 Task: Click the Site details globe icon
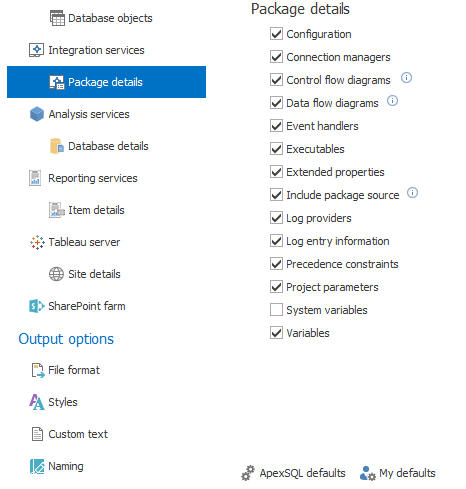[57, 274]
